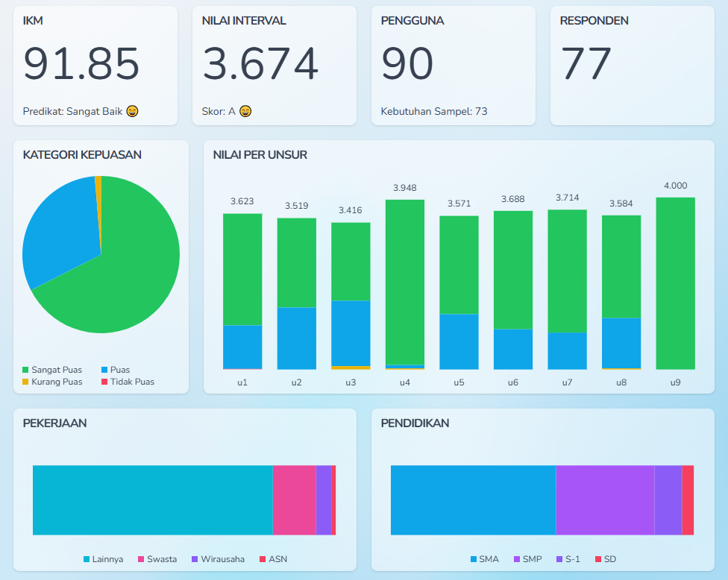Click the SMP legend color swatch
Image resolution: width=728 pixels, height=580 pixels.
tap(516, 559)
